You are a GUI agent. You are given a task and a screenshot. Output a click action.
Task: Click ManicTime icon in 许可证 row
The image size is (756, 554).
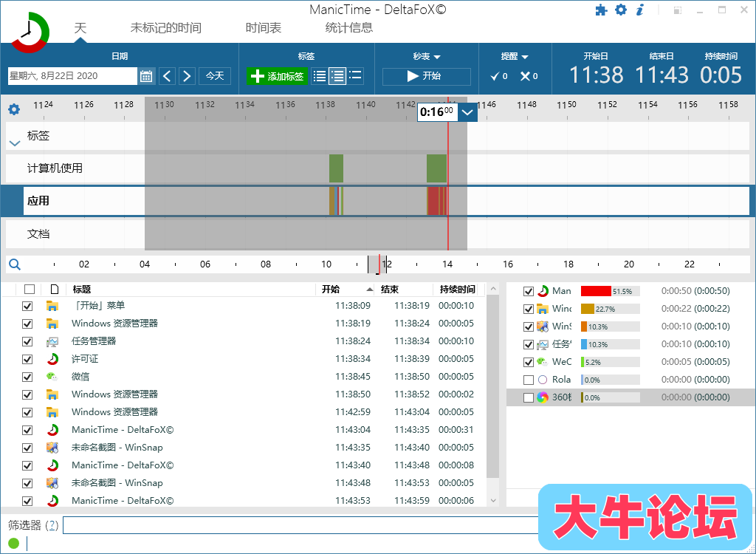pyautogui.click(x=52, y=359)
